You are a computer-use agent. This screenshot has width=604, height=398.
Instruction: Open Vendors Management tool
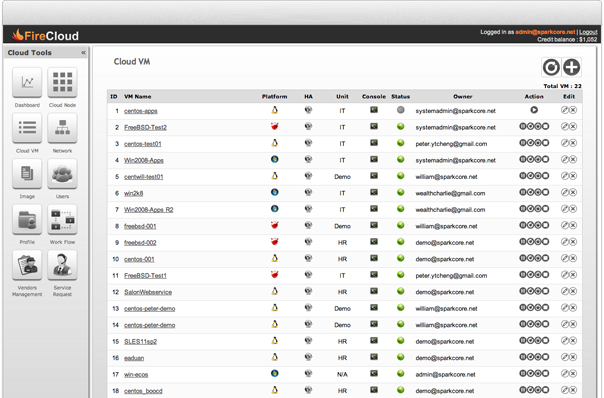tap(27, 265)
